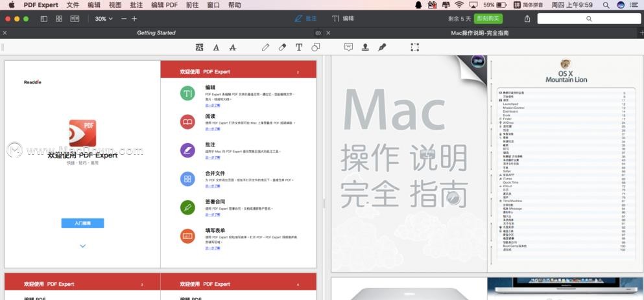Click the green 签署合同 pen icon

click(187, 207)
